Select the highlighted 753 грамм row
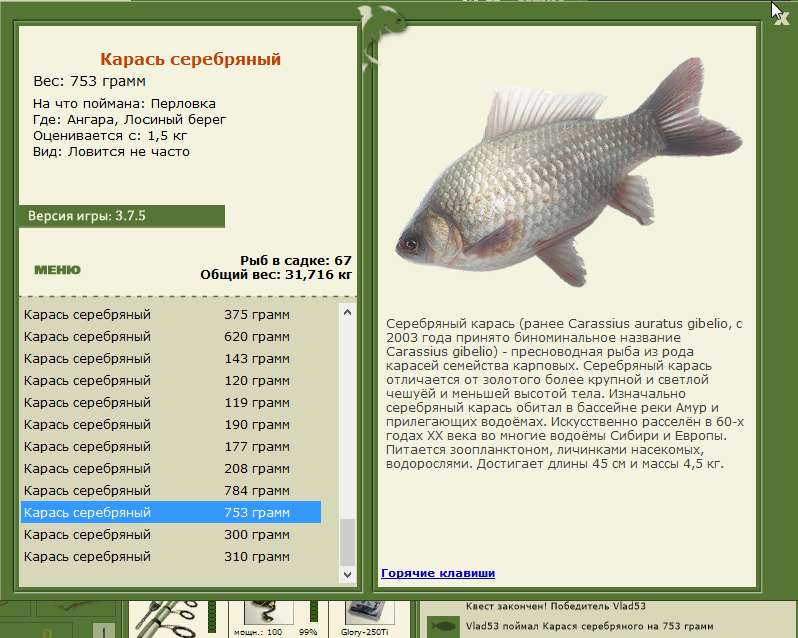Screen dimensions: 798x638 171,512
